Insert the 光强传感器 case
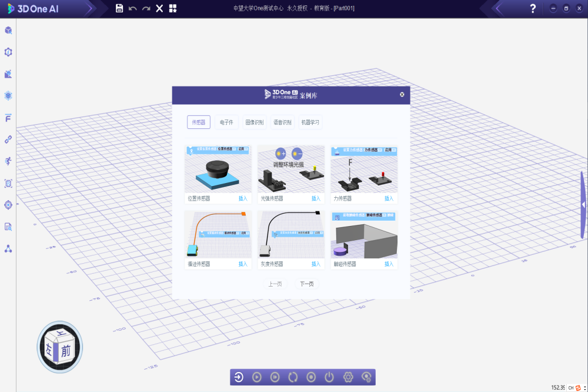The image size is (588, 392). [316, 198]
